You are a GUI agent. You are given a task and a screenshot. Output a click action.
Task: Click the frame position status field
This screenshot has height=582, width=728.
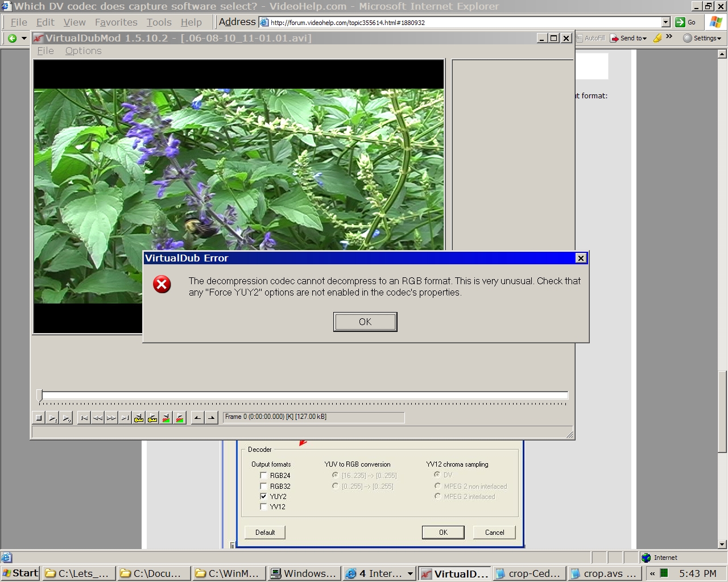tap(313, 417)
